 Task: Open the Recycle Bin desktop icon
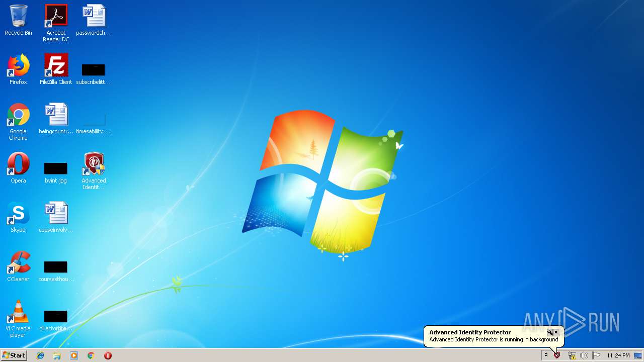click(18, 20)
